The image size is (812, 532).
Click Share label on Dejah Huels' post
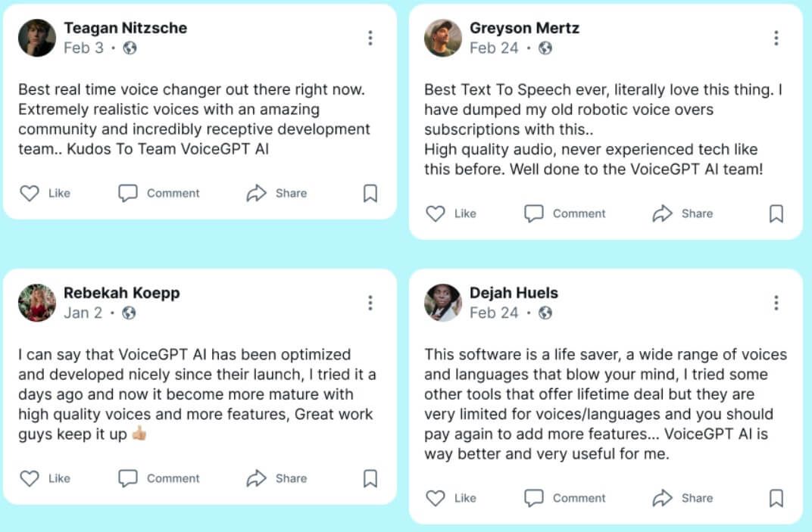click(x=697, y=498)
